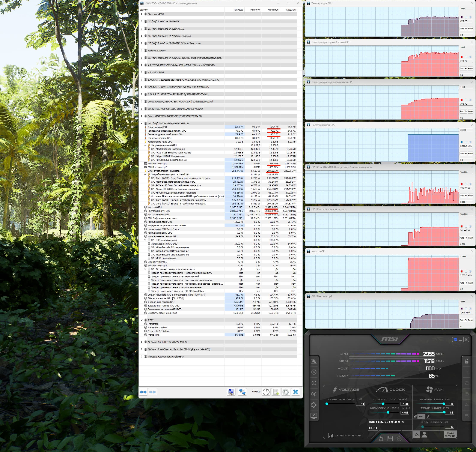This screenshot has width=476, height=452.
Task: Click the log file start icon
Action: click(x=276, y=392)
